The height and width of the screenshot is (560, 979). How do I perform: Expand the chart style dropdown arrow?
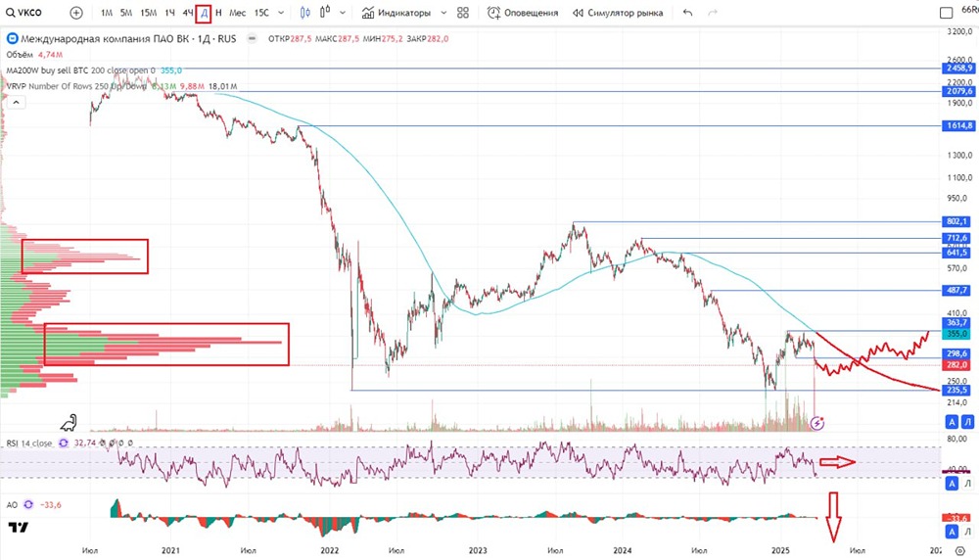pos(342,13)
